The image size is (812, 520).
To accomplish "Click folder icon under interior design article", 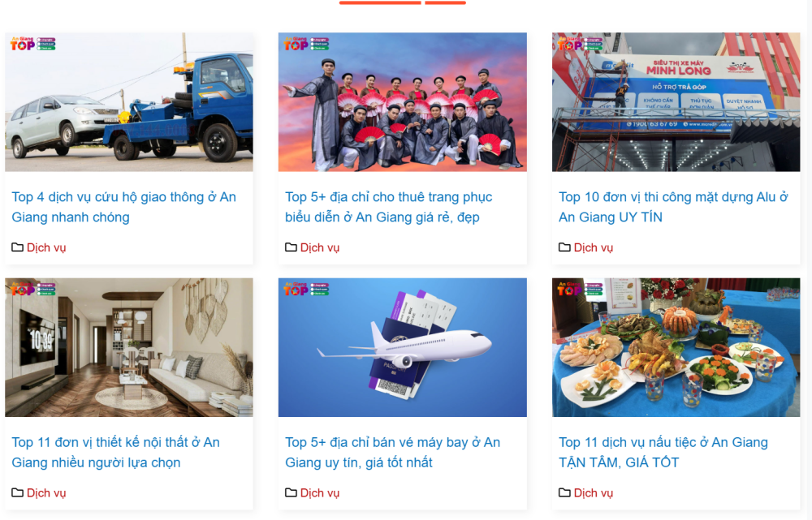I will pyautogui.click(x=17, y=492).
